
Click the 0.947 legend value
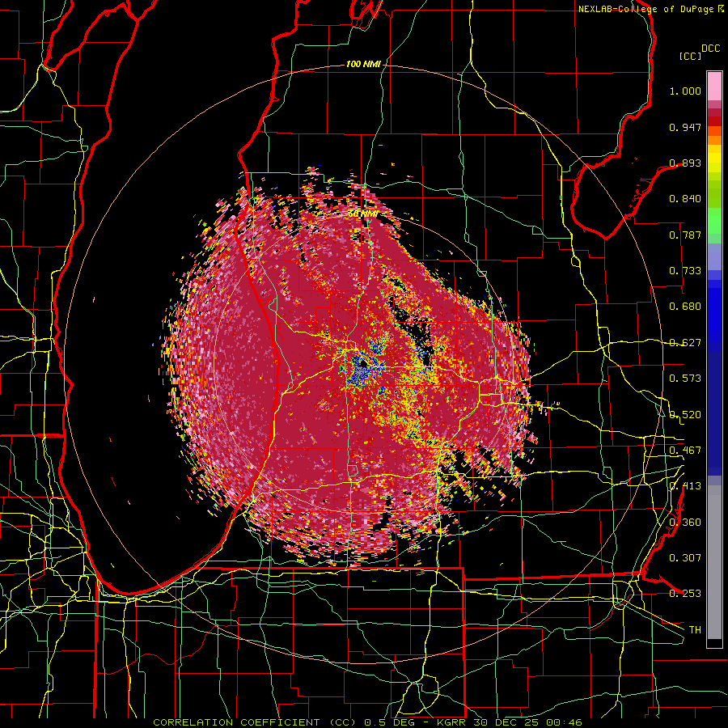pos(685,127)
